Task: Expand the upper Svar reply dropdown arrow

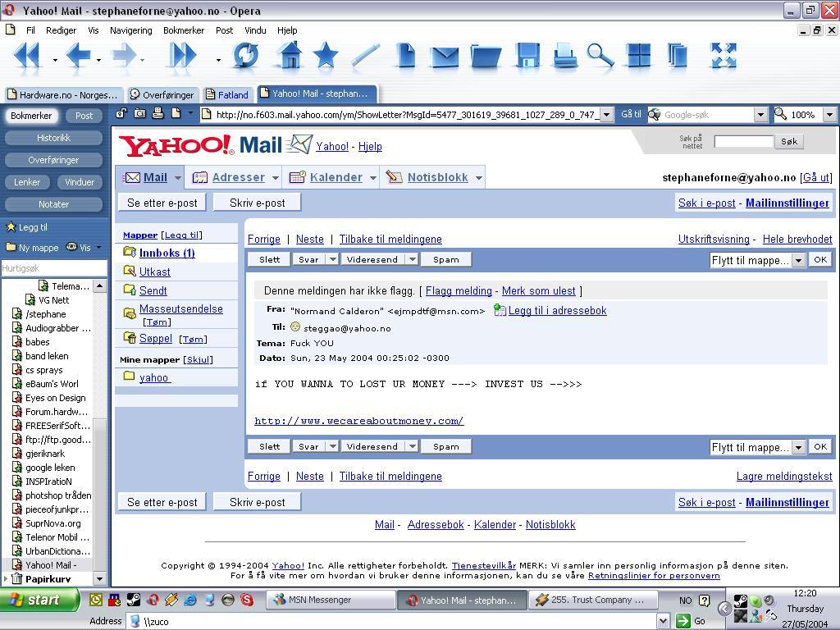Action: click(333, 259)
